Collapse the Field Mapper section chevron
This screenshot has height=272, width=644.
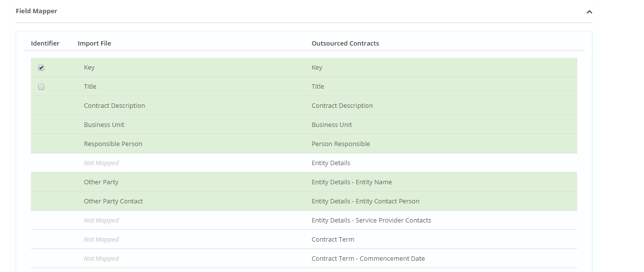point(589,12)
